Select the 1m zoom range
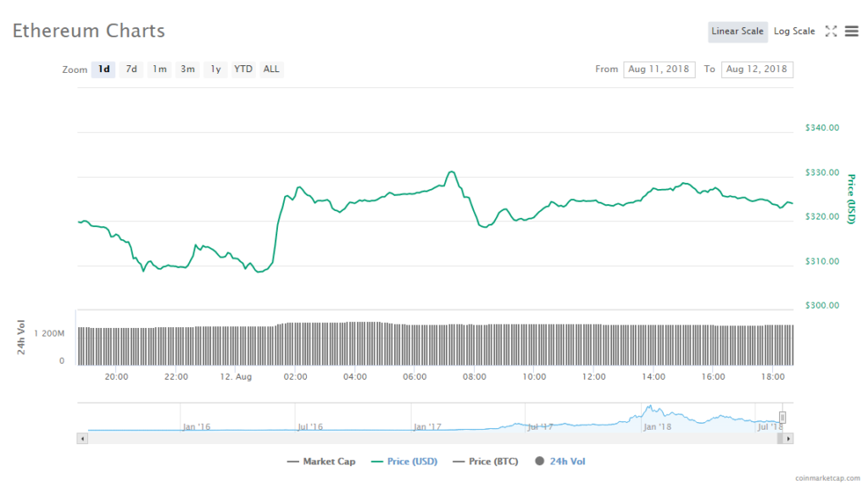This screenshot has width=868, height=495. point(159,70)
